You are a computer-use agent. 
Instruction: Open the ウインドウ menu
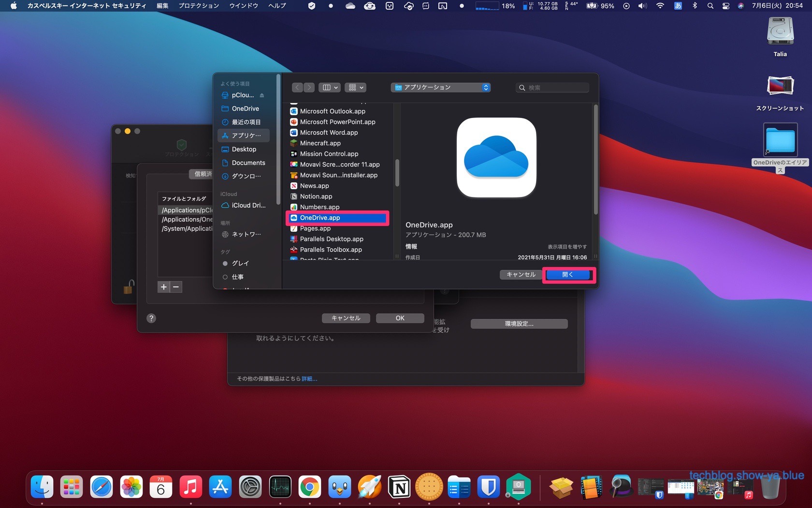(x=244, y=6)
